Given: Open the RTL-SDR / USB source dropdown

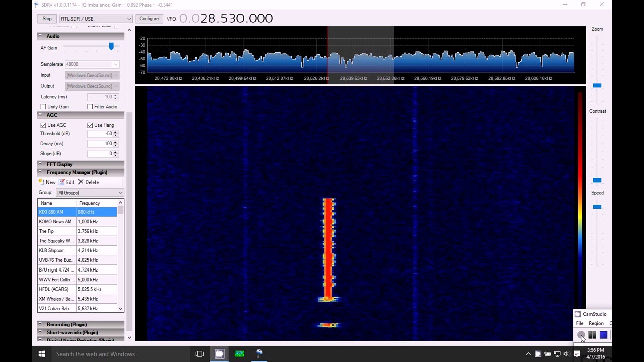Looking at the screenshot, I should coord(96,19).
